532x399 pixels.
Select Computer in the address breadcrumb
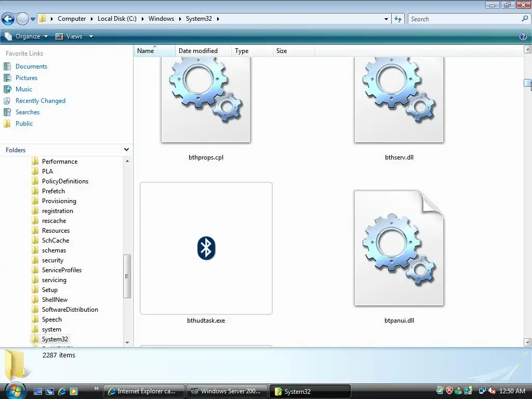72,19
